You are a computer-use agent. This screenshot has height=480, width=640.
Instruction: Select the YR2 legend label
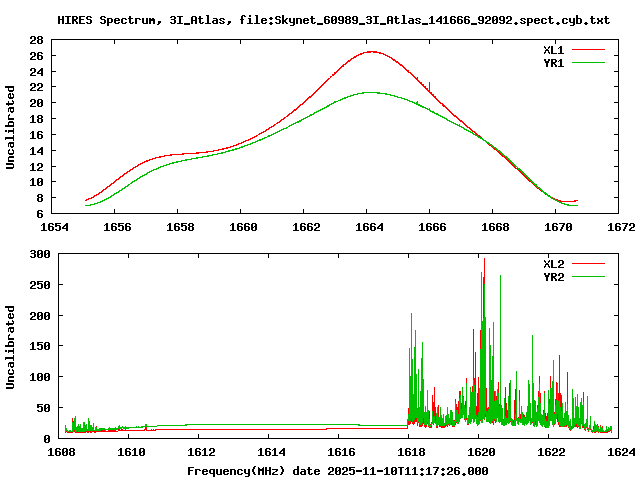pyautogui.click(x=554, y=277)
